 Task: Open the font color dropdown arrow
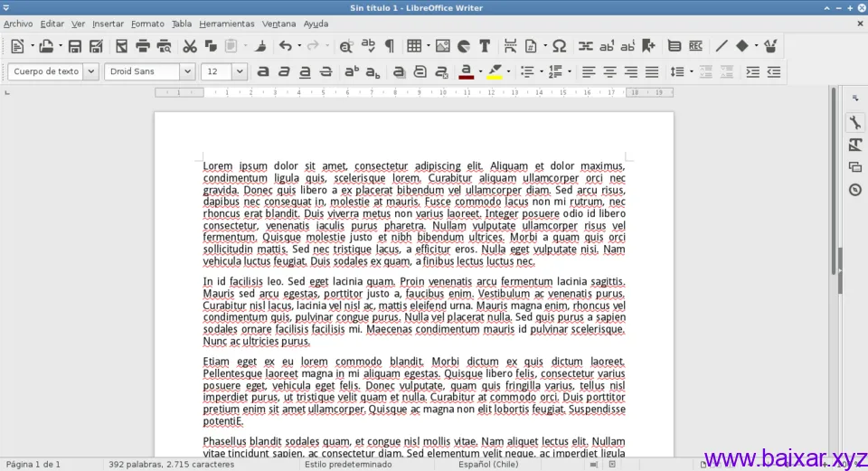480,72
